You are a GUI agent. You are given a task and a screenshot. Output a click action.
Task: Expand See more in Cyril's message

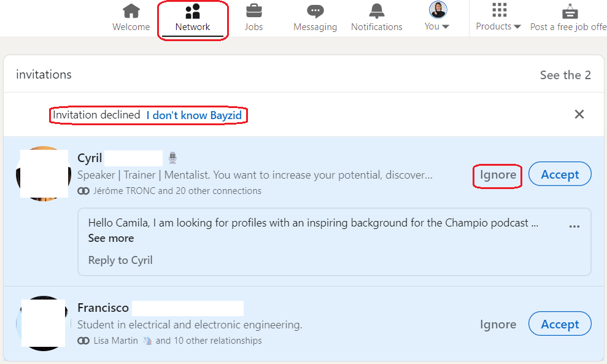(x=110, y=238)
